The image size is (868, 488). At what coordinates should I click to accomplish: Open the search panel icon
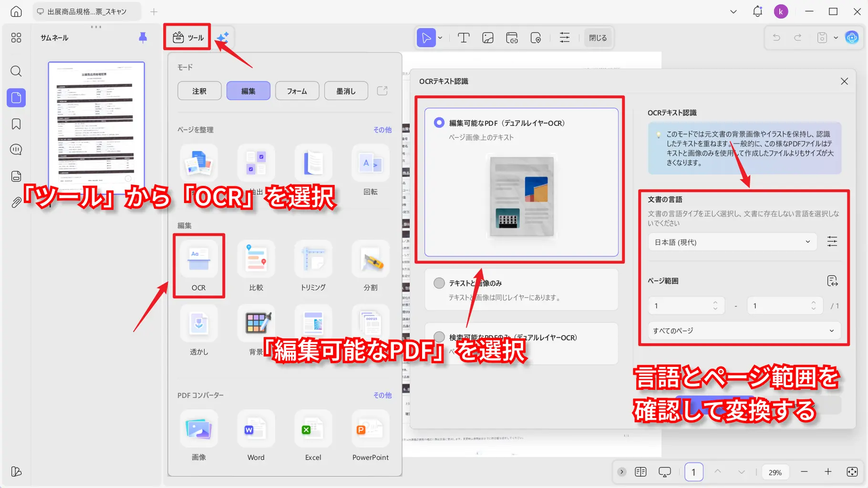coord(16,71)
